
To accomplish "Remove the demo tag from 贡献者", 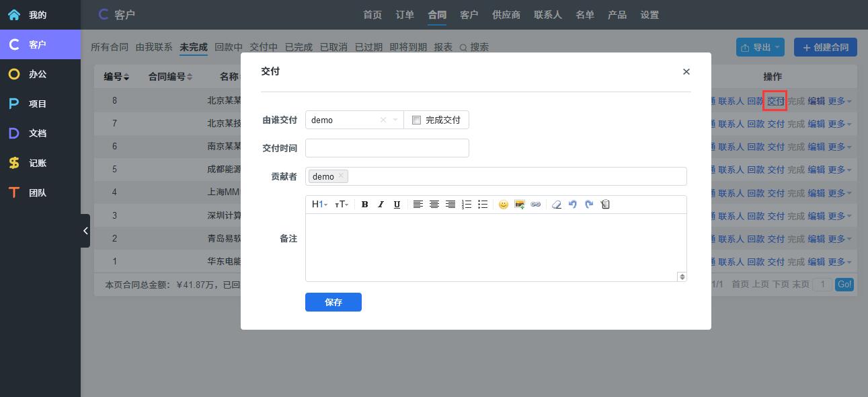I will [x=341, y=176].
